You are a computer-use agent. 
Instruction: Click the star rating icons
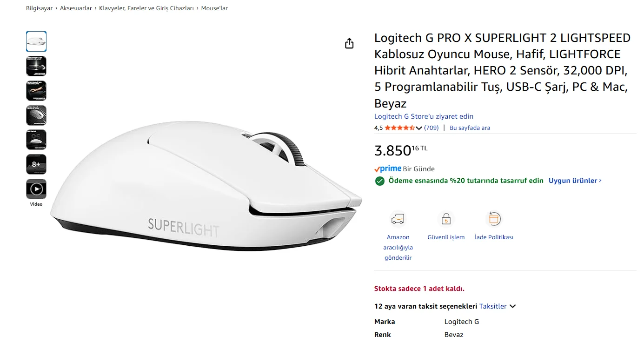399,128
